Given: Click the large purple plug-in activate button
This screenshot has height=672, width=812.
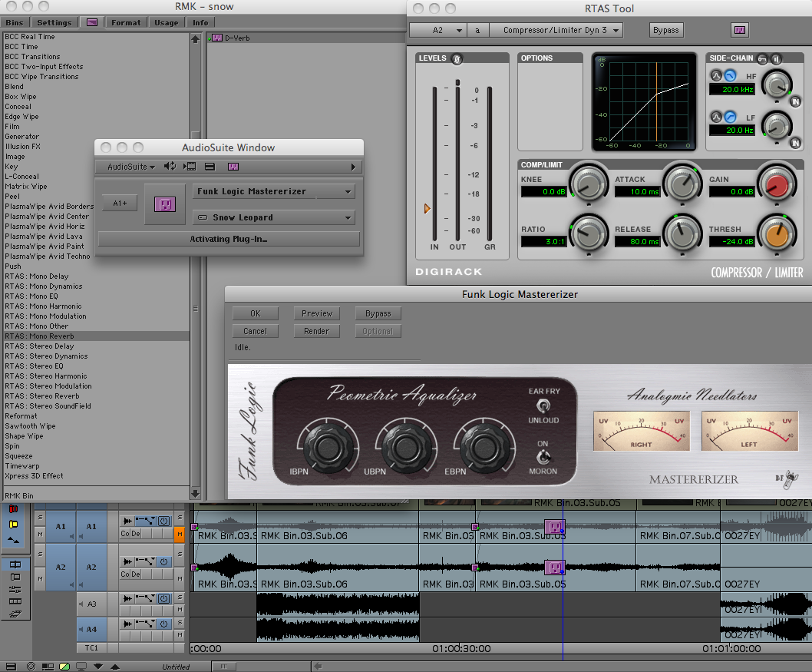Looking at the screenshot, I should coord(165,204).
